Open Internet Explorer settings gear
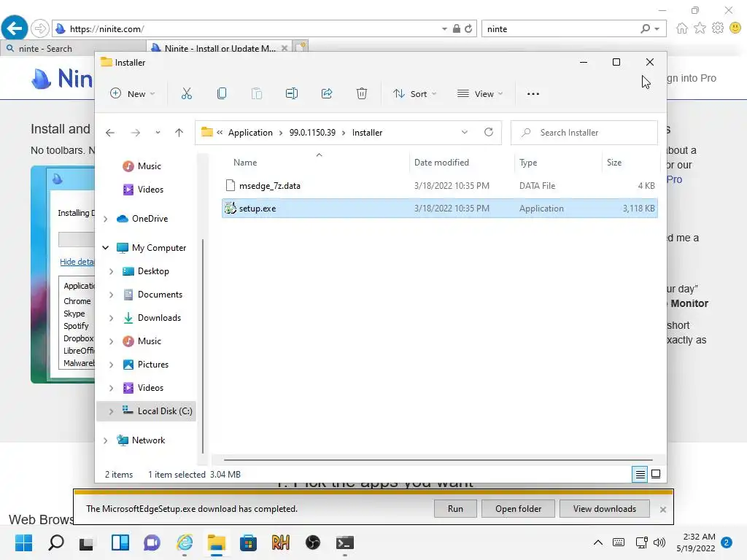Screen dimensions: 747x560 point(718,28)
